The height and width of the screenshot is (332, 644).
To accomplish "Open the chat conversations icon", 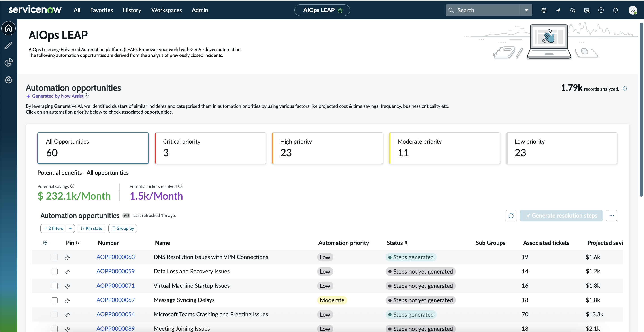I will click(572, 10).
